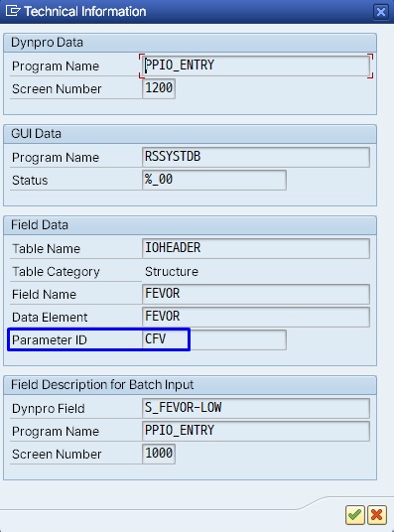The width and height of the screenshot is (394, 532).
Task: Click the Table Category label
Action: click(56, 272)
